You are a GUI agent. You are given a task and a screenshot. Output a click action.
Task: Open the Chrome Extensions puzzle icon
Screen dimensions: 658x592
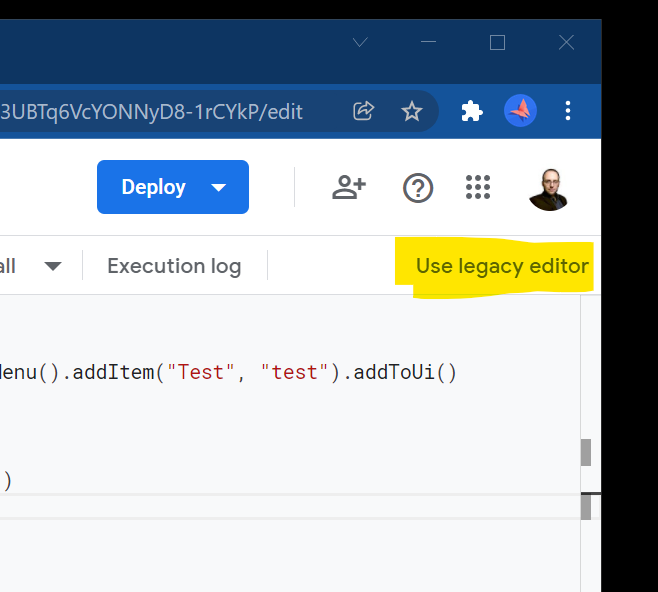tap(472, 111)
